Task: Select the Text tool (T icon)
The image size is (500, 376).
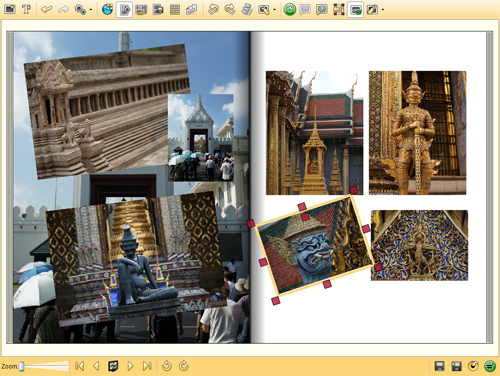Action: pos(26,9)
